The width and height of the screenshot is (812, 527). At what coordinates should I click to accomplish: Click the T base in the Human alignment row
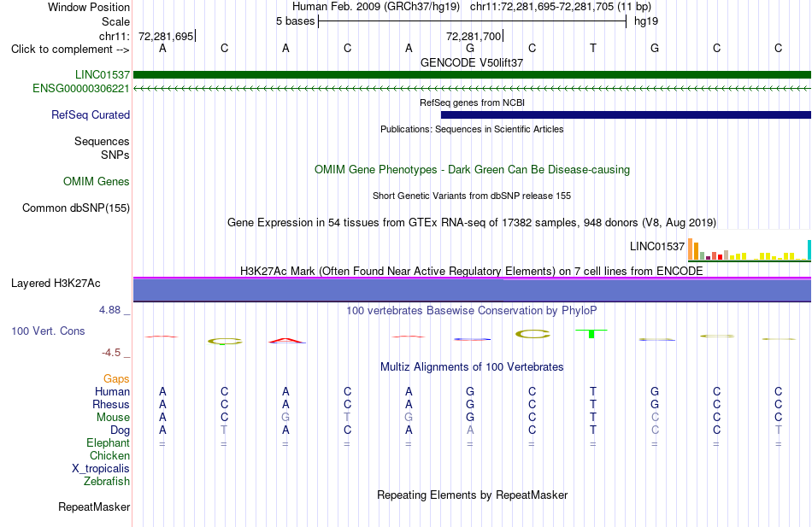pyautogui.click(x=593, y=391)
